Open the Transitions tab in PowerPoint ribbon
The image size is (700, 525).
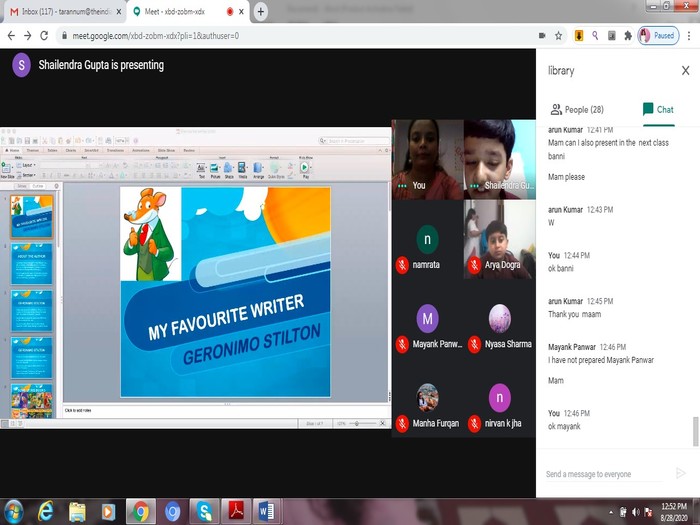(115, 150)
